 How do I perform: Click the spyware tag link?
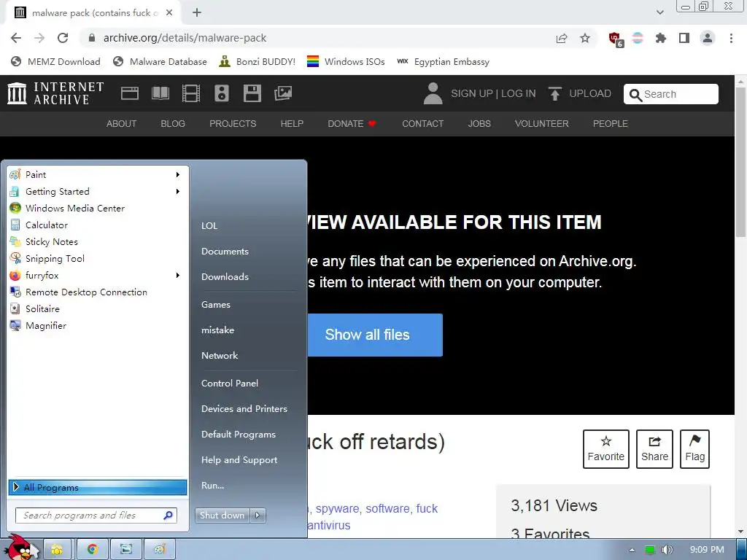337,508
